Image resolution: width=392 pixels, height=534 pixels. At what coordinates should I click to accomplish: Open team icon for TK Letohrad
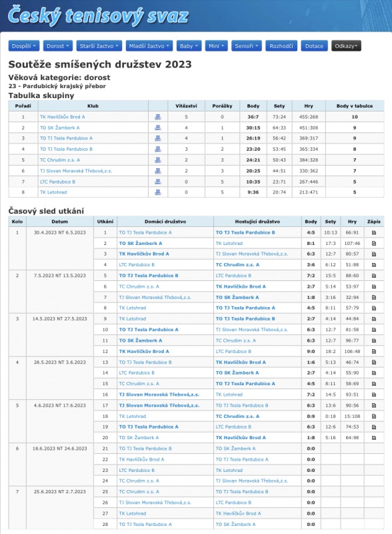[158, 192]
